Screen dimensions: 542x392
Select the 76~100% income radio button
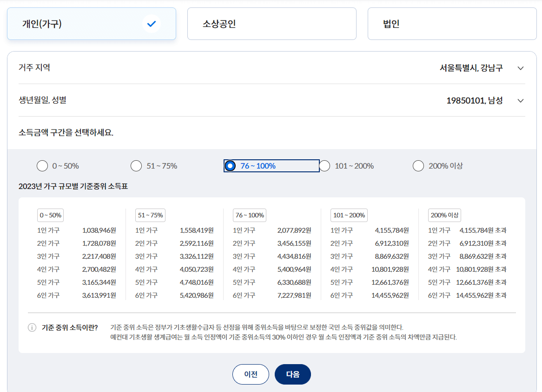[230, 165]
